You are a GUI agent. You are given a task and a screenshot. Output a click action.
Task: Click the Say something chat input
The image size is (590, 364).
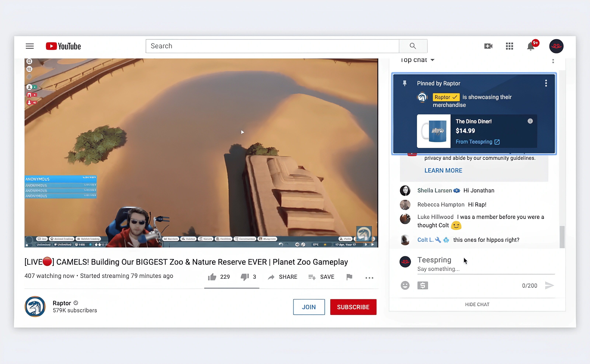[x=486, y=269]
